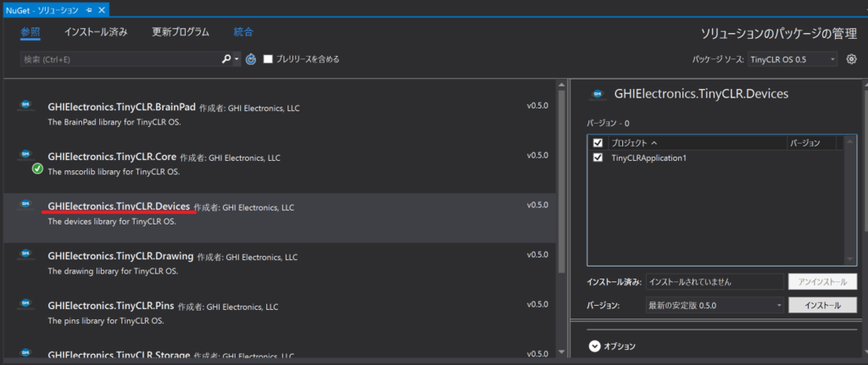Click the search input field
868x365 pixels.
coord(119,59)
